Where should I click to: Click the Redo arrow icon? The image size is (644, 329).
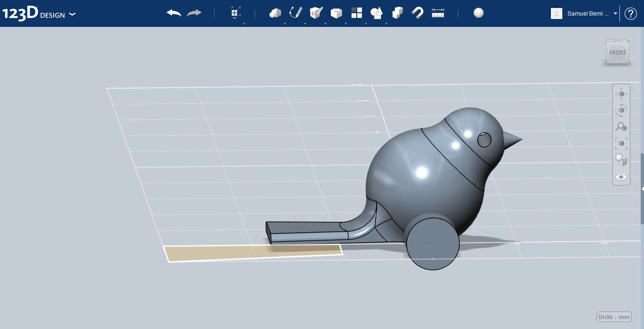click(194, 13)
